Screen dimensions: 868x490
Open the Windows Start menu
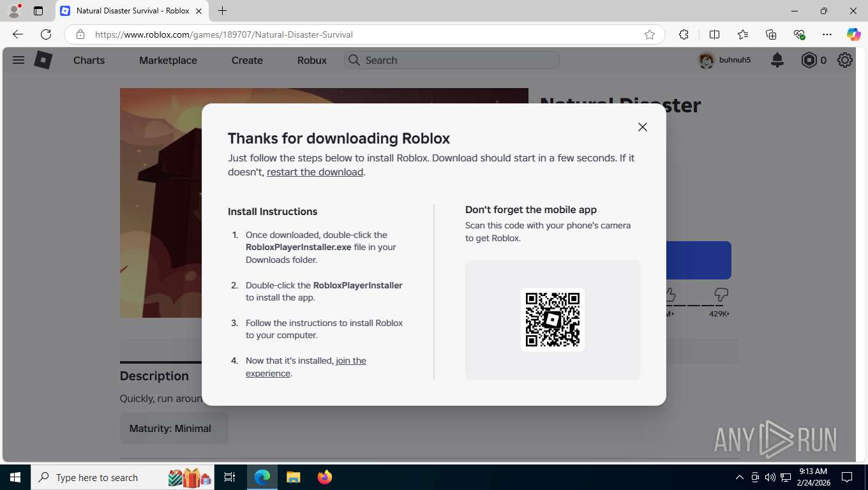15,477
